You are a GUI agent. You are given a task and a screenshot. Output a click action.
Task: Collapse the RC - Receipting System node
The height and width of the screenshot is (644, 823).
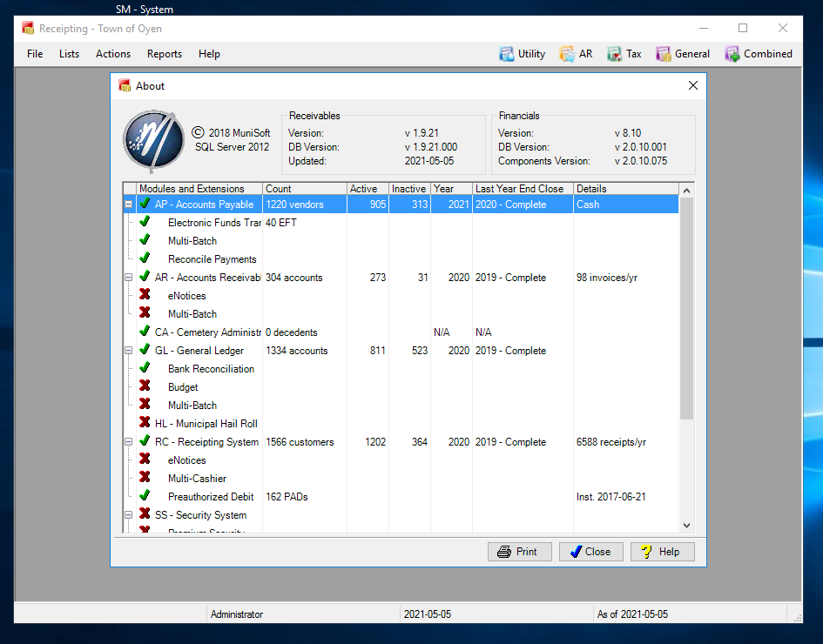[x=129, y=442]
